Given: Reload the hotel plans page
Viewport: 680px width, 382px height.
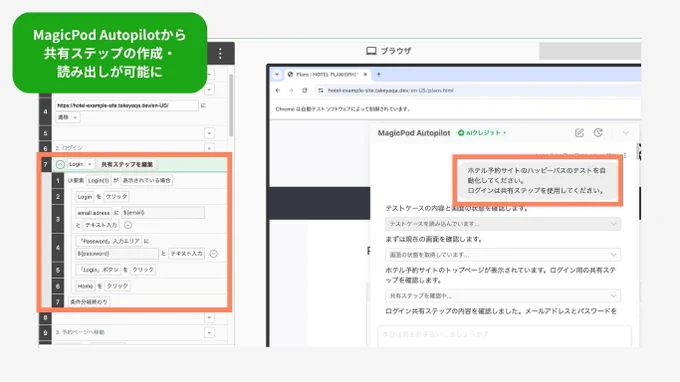Looking at the screenshot, I should point(305,90).
